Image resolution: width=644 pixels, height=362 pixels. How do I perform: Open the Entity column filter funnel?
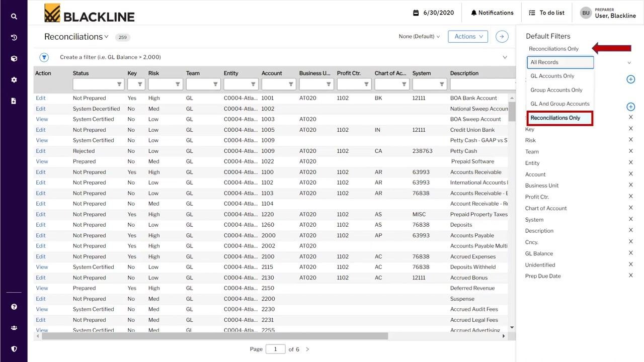pos(253,84)
